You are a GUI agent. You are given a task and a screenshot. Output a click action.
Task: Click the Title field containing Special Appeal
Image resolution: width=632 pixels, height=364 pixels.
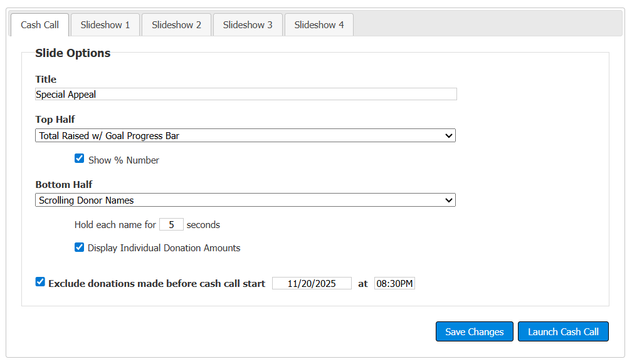click(x=246, y=95)
